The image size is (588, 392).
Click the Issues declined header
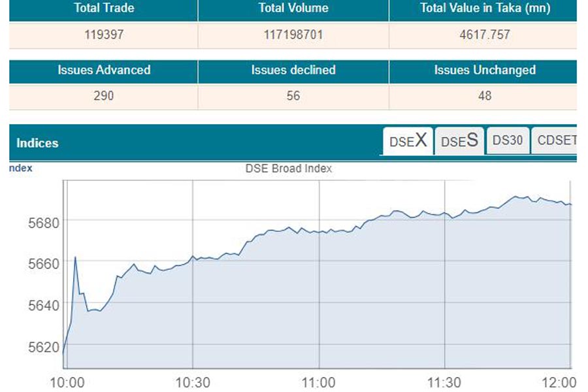click(293, 71)
